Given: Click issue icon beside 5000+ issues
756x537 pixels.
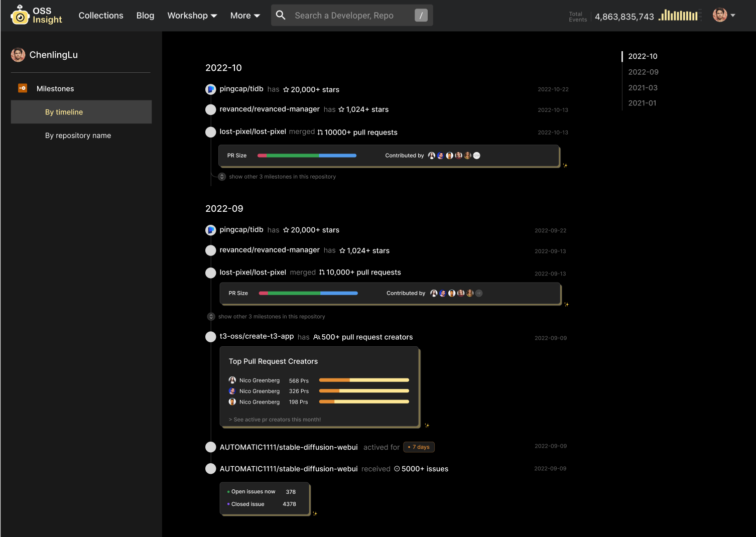Looking at the screenshot, I should (397, 469).
